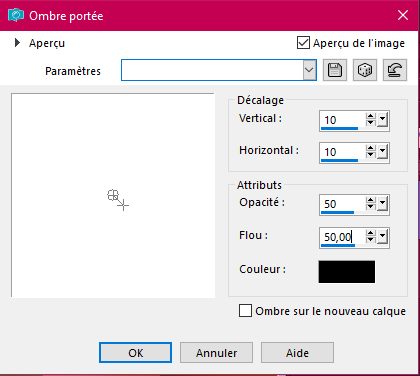Decrease Flou value with down spinner
Image resolution: width=420 pixels, height=376 pixels.
click(x=370, y=240)
